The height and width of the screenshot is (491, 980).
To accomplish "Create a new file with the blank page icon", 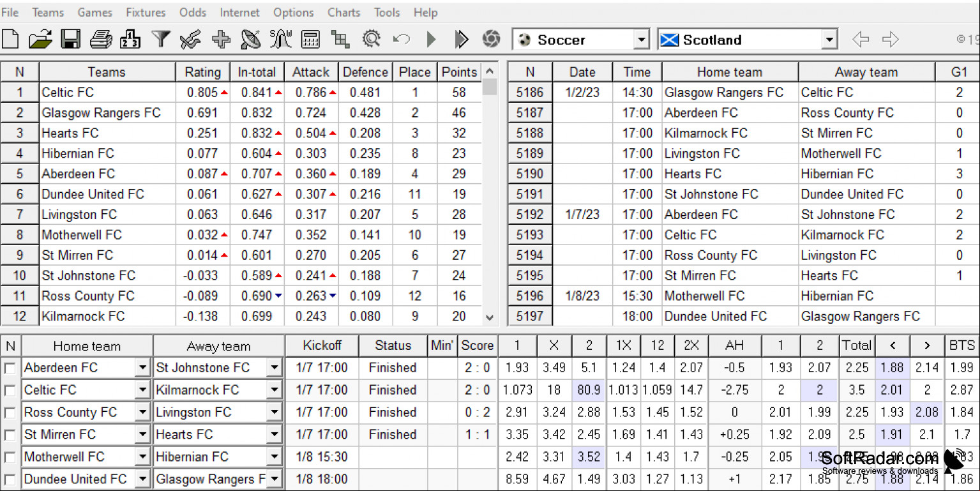I will (x=10, y=40).
